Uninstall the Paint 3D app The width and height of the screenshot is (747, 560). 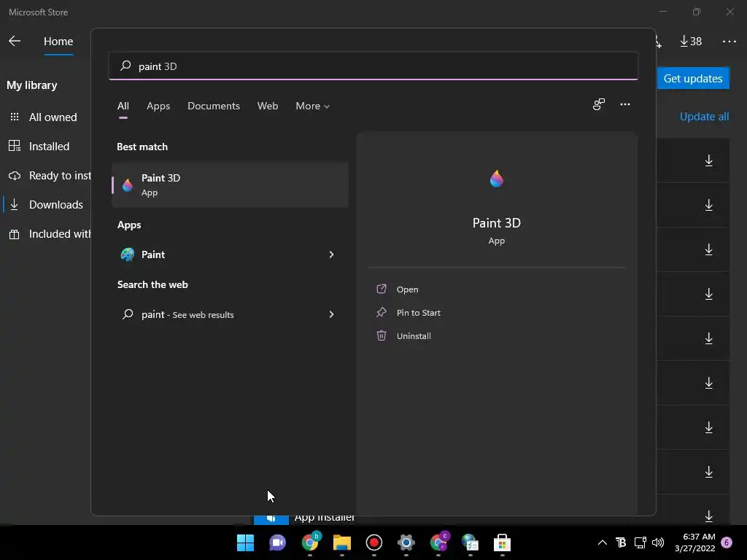click(x=414, y=335)
